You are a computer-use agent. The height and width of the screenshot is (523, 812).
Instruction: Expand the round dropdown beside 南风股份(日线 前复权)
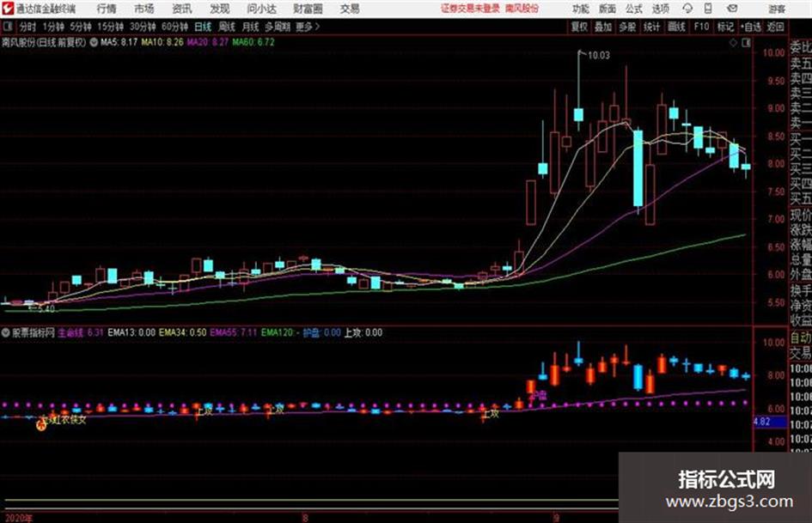point(94,42)
